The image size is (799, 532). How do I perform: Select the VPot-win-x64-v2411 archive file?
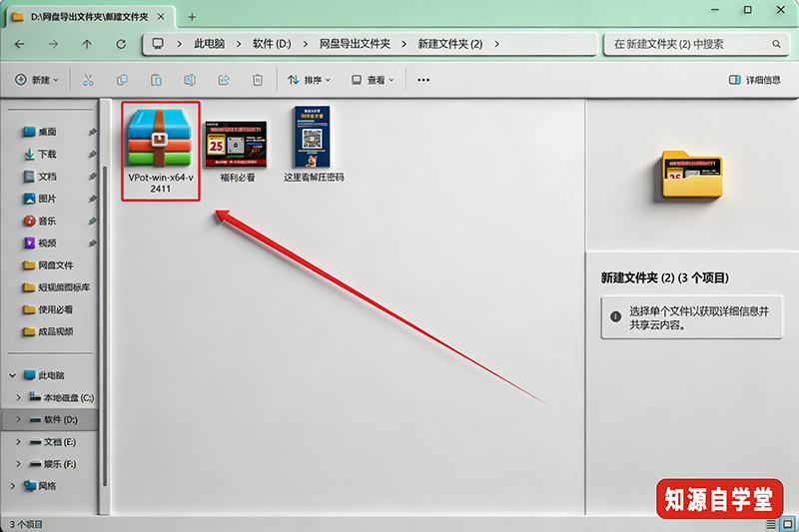161,151
